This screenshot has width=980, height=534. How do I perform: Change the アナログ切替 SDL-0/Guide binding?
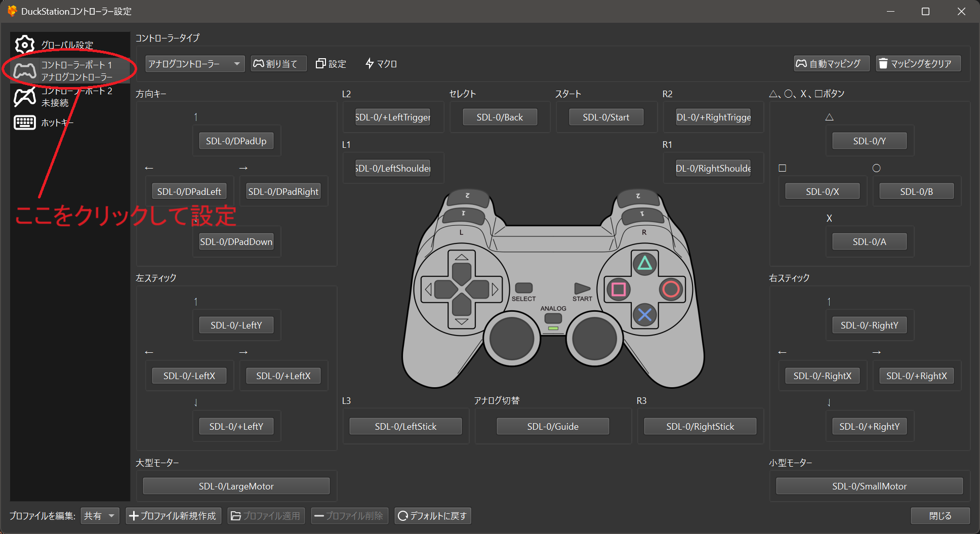[553, 426]
